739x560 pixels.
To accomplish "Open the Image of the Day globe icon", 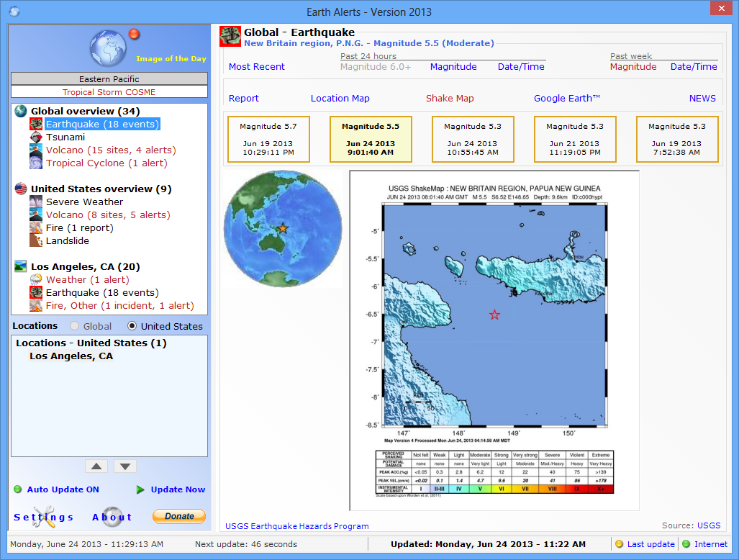I will point(108,48).
